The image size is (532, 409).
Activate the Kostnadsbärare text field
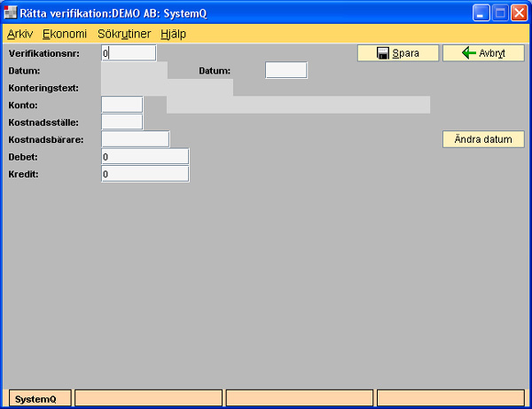135,138
